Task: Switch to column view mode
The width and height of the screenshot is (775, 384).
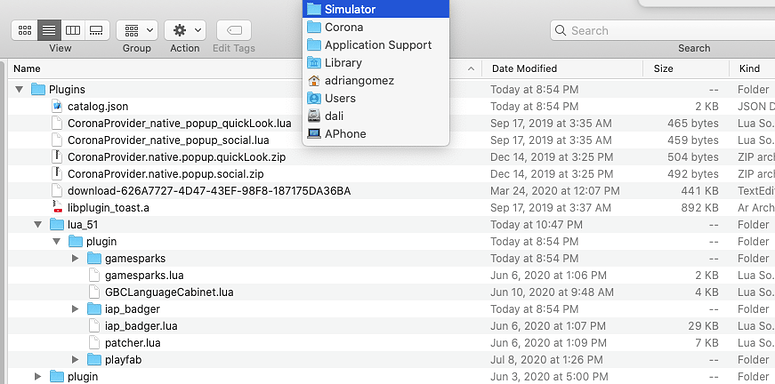Action: (x=73, y=31)
